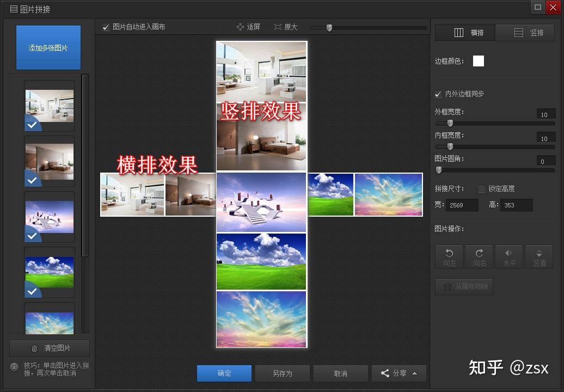Open the 分享 share dropdown
Image resolution: width=564 pixels, height=392 pixels.
(x=399, y=373)
